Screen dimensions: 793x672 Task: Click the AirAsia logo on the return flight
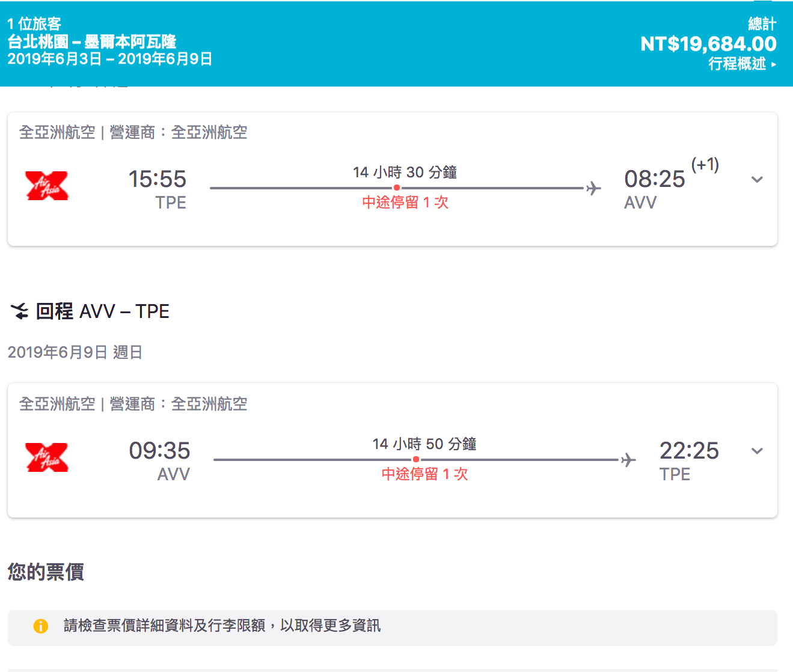coord(47,457)
